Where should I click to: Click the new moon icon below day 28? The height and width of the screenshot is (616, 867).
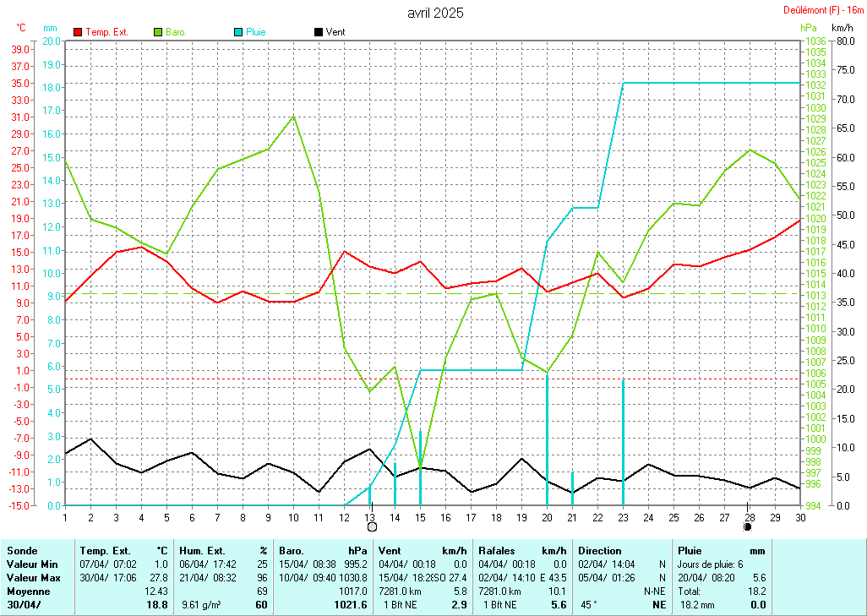pyautogui.click(x=748, y=526)
